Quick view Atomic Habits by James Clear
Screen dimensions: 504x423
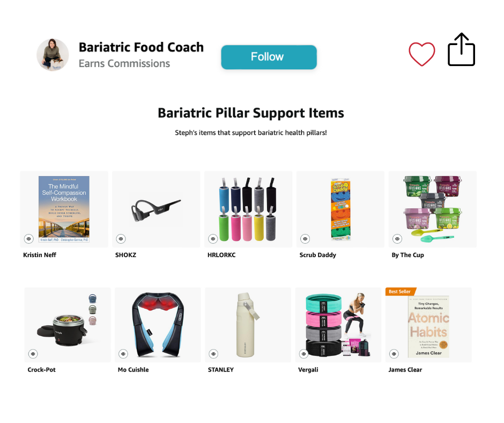[394, 353]
